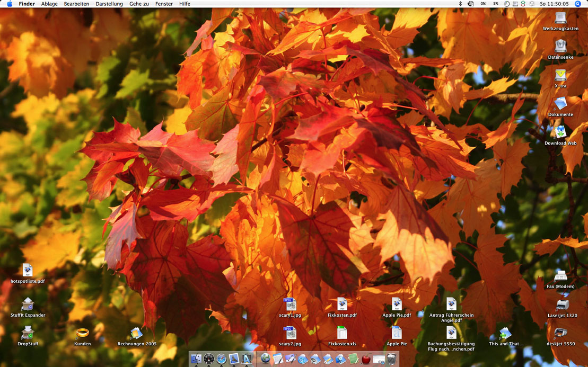Open the Dock folder with speaker emblem
Screen dimensions: 588x367
click(316, 359)
